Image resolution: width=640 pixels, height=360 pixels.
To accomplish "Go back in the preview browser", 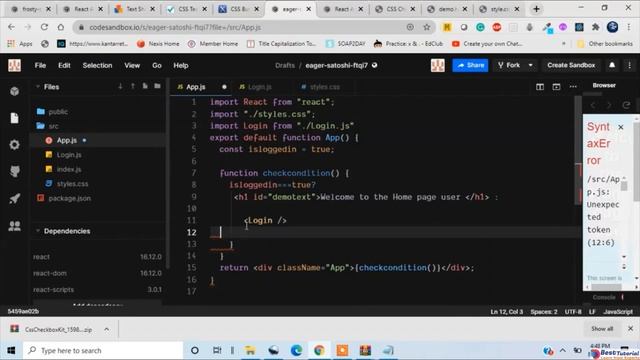I will (x=593, y=105).
